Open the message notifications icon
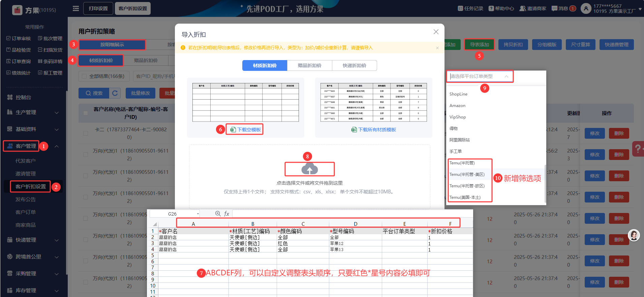The height and width of the screenshot is (297, 644). point(554,8)
